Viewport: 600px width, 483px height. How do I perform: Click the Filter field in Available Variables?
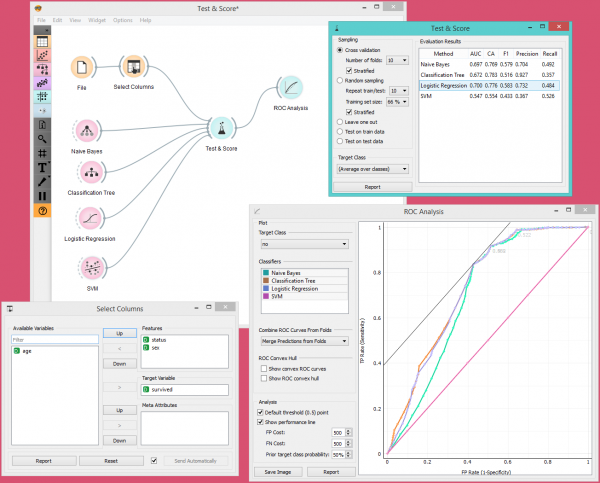pos(55,339)
